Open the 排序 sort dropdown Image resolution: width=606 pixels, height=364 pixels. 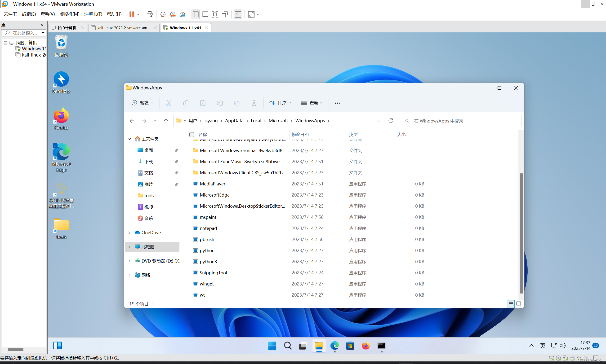click(x=280, y=103)
